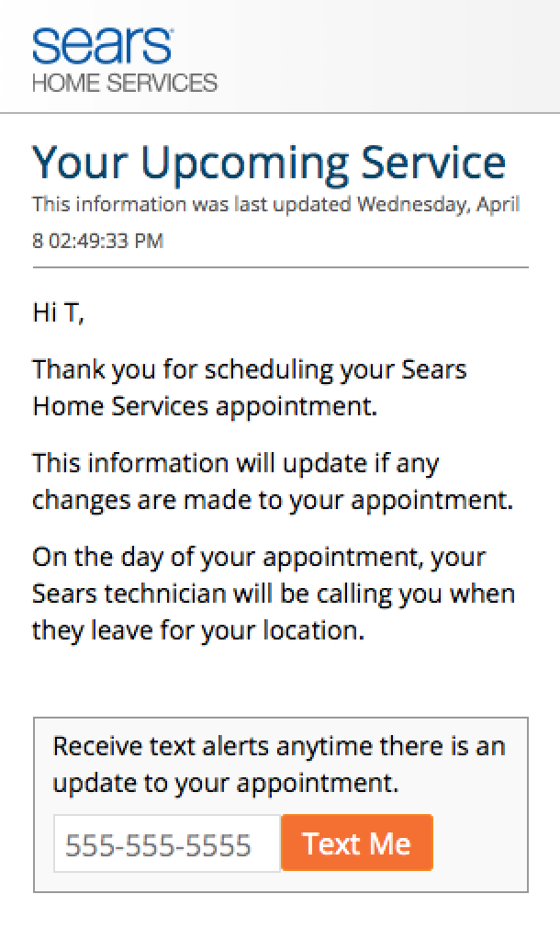Image resolution: width=560 pixels, height=928 pixels.
Task: Click the divider line below the timestamp
Action: pyautogui.click(x=280, y=267)
